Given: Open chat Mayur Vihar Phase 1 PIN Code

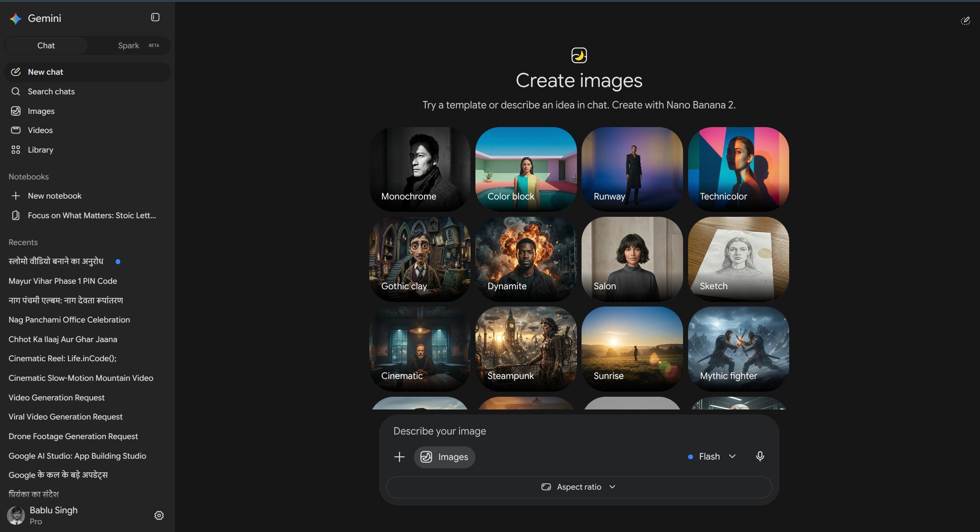Looking at the screenshot, I should [x=87, y=281].
